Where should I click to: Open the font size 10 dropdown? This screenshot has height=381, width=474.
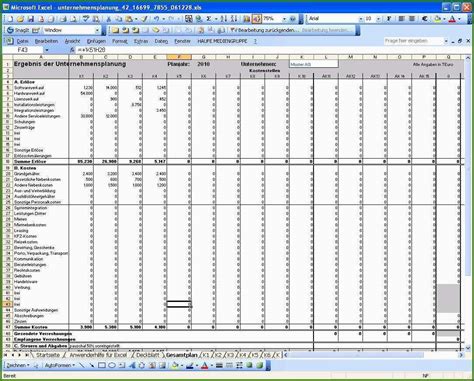tap(378, 19)
